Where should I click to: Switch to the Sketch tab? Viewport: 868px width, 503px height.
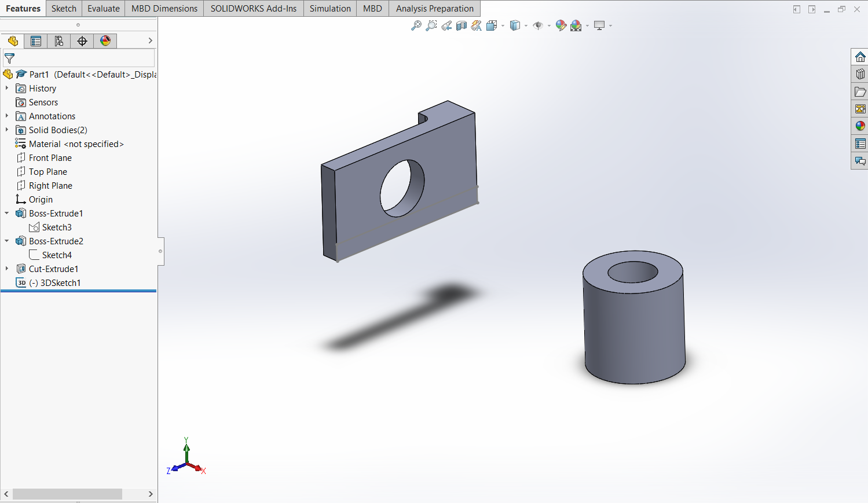click(64, 8)
